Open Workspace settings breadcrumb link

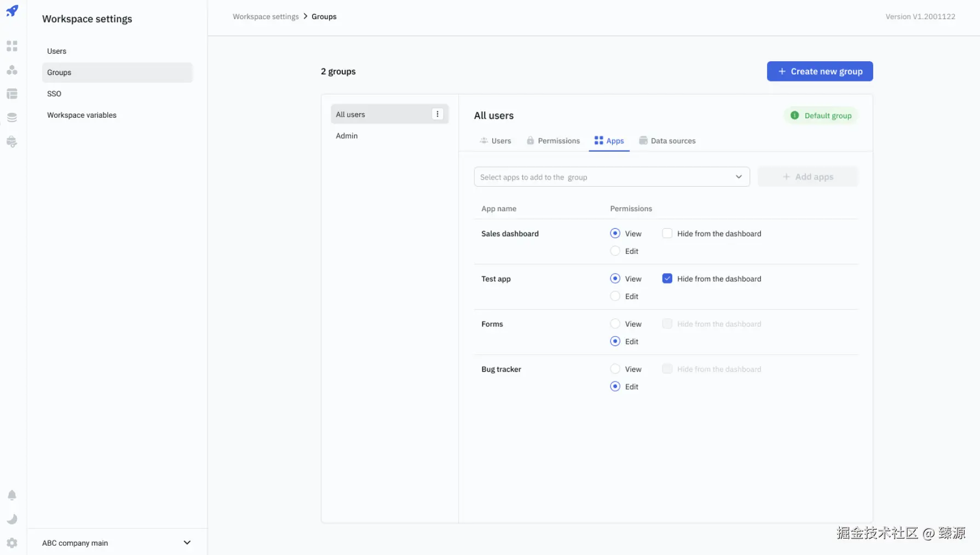[x=266, y=17]
